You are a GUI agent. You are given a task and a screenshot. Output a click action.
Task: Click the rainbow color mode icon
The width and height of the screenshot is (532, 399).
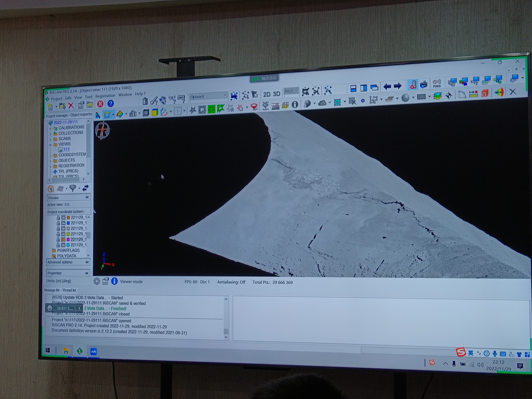(x=120, y=114)
